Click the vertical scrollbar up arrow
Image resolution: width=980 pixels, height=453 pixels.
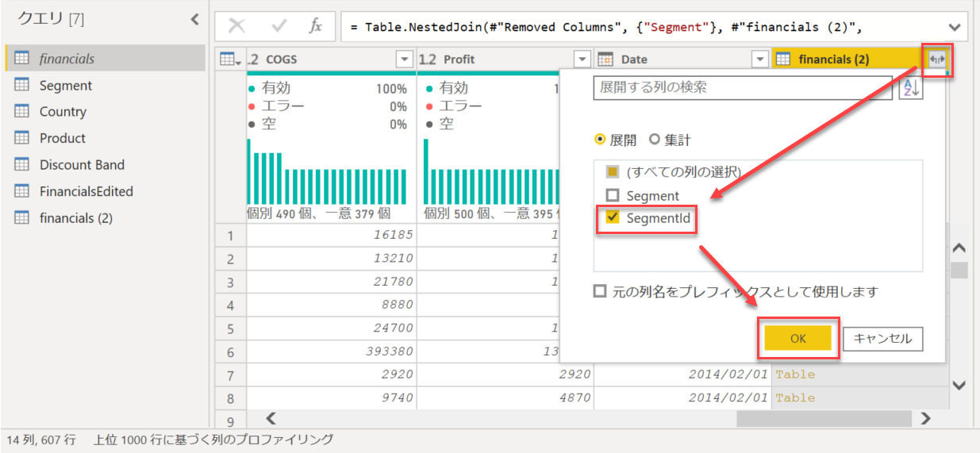(959, 248)
